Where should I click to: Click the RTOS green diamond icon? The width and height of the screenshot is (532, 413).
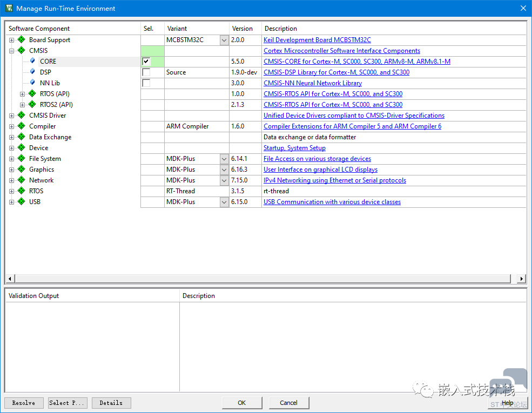click(x=22, y=191)
